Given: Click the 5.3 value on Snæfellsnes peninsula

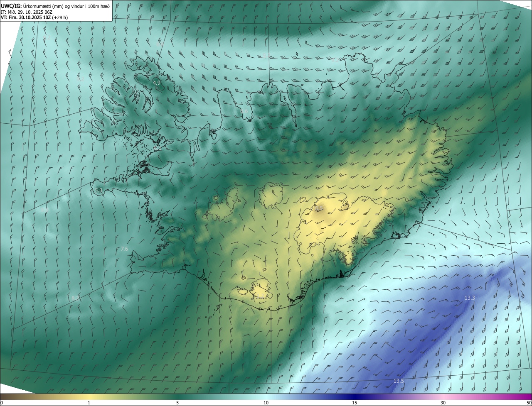Looking at the screenshot, I should [99, 190].
